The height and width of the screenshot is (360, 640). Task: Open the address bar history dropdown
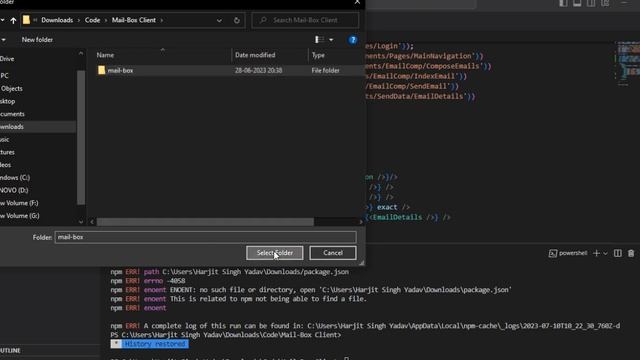219,20
